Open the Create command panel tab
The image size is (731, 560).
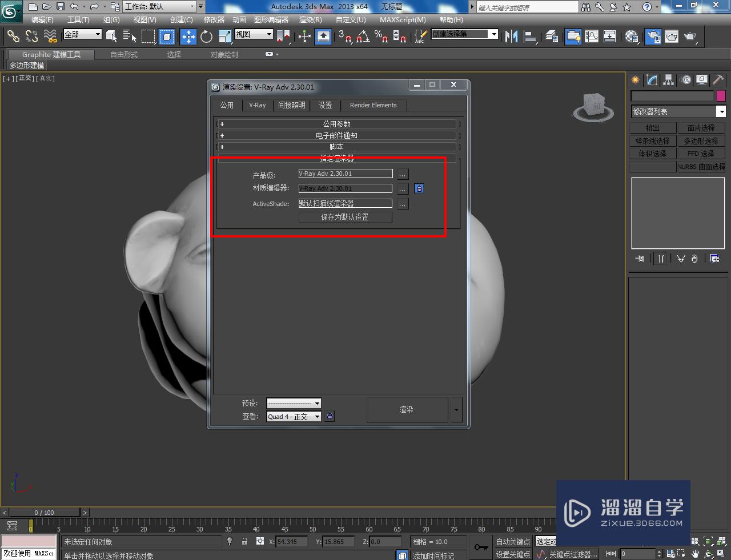pyautogui.click(x=635, y=80)
